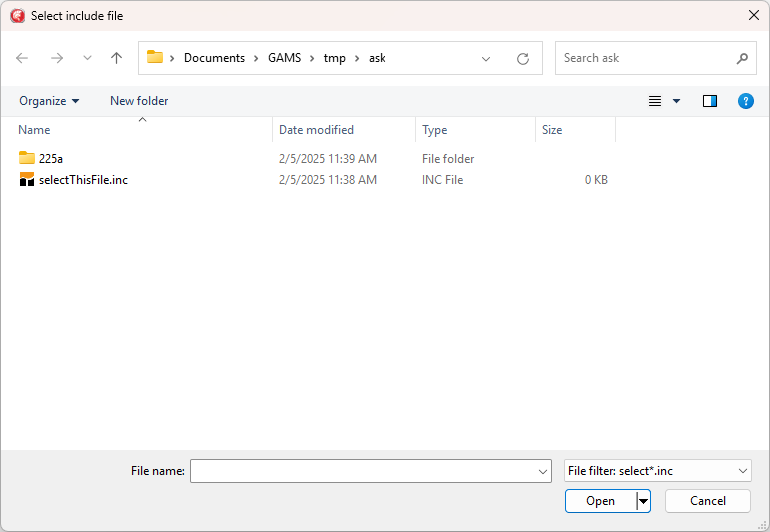Expand the File name history dropdown

coord(543,471)
